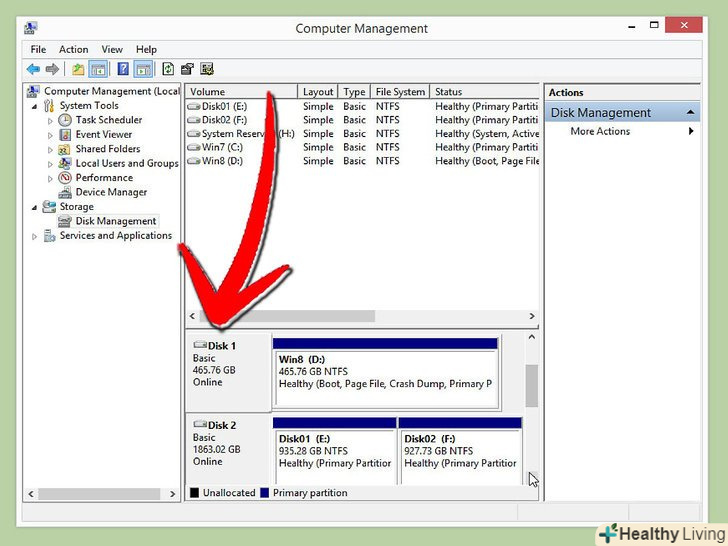Click the Computer Management title bar icon
This screenshot has height=546, width=728.
point(31,28)
